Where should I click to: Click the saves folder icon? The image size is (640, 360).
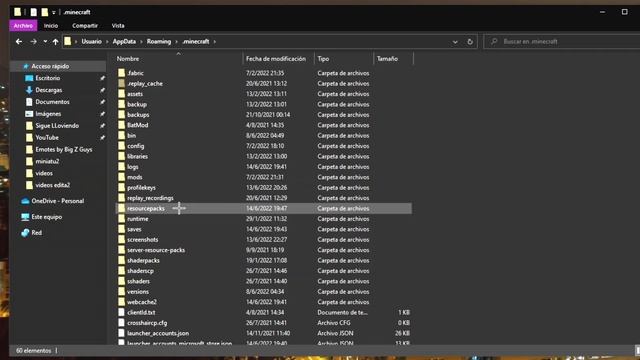pos(122,229)
